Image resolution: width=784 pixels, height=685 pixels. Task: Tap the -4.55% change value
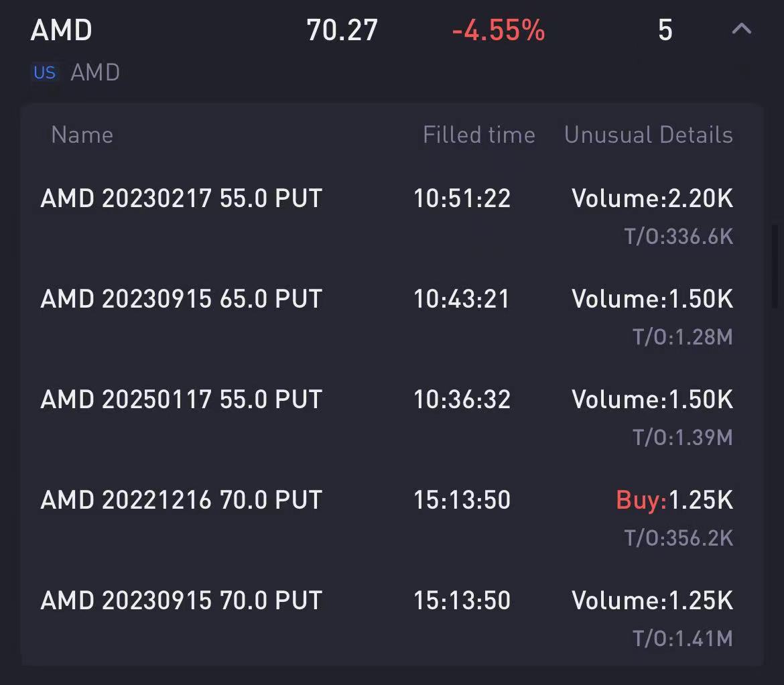tap(498, 30)
